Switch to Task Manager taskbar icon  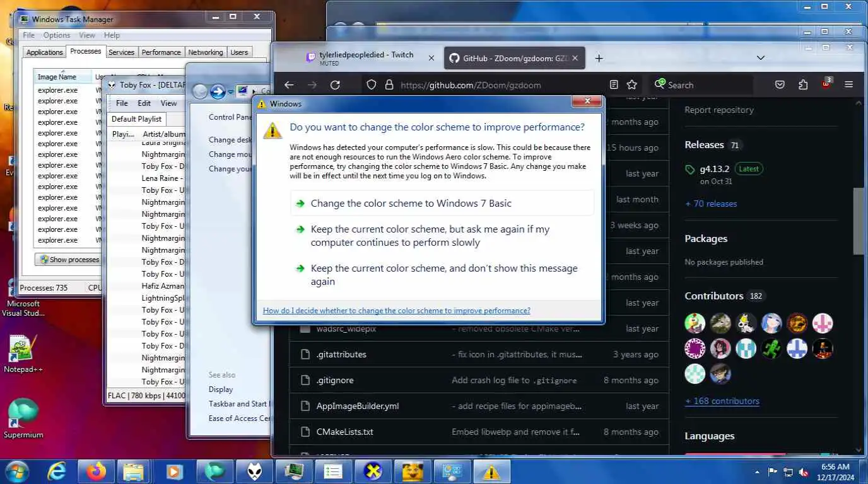coord(294,471)
